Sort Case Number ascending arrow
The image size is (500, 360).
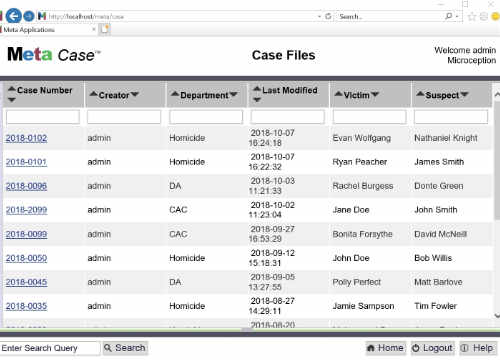(12, 89)
